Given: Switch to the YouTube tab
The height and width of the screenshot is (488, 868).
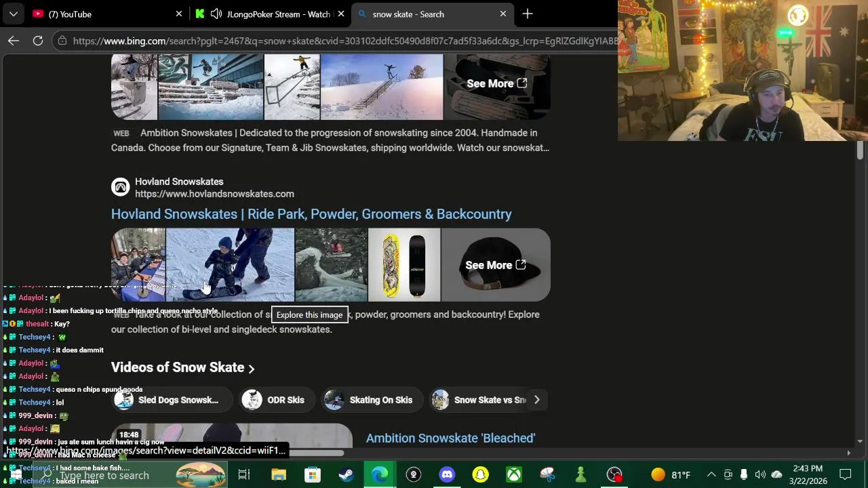Looking at the screenshot, I should click(107, 14).
